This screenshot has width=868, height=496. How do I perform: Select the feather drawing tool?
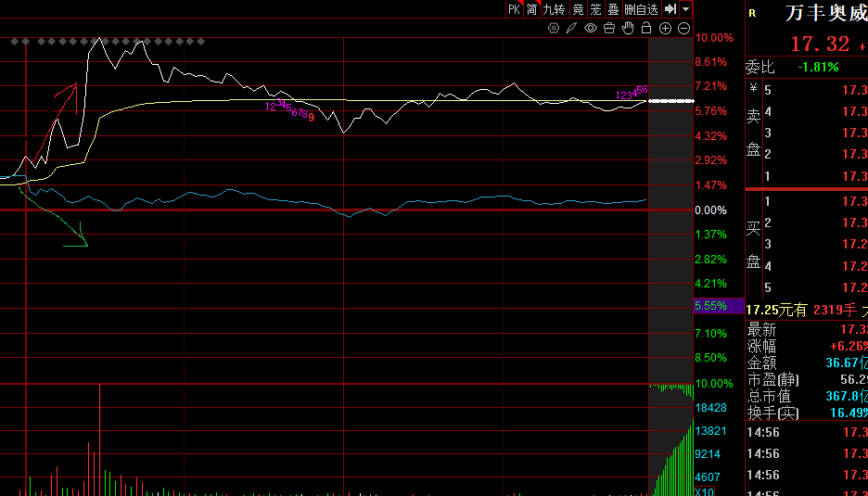click(x=571, y=28)
